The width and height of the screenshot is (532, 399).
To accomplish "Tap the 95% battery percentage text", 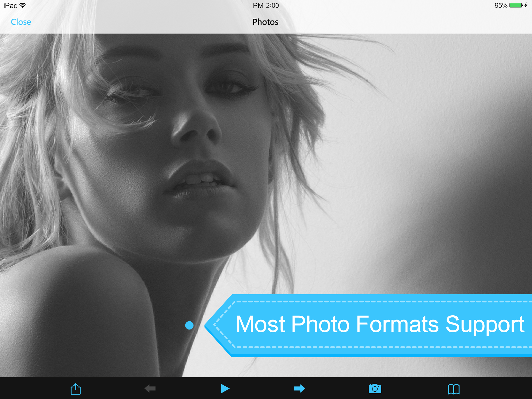I will click(x=501, y=5).
